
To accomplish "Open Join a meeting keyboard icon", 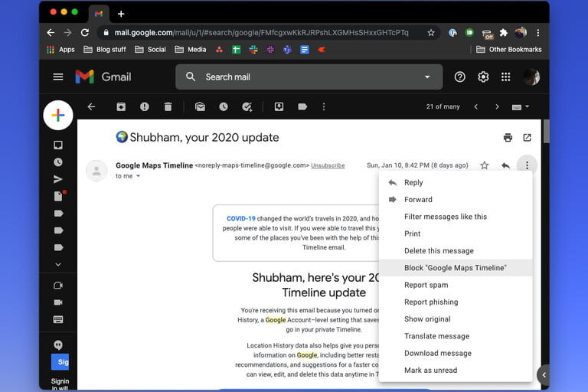I will pyautogui.click(x=58, y=319).
